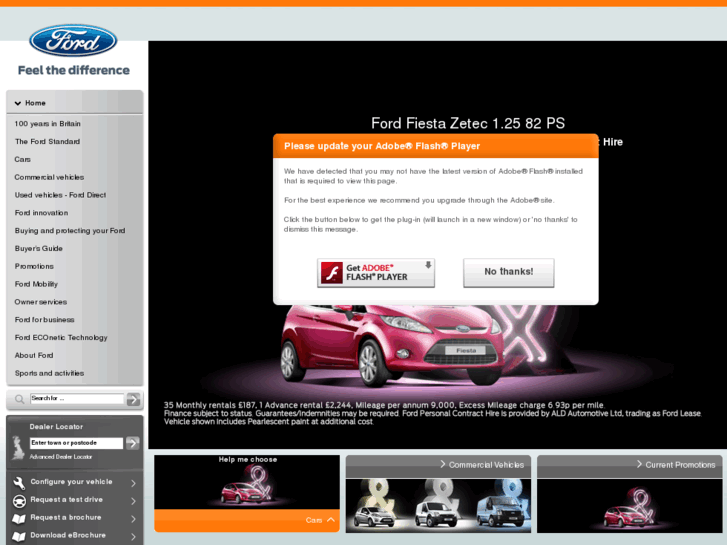Open Ford for business

44,320
